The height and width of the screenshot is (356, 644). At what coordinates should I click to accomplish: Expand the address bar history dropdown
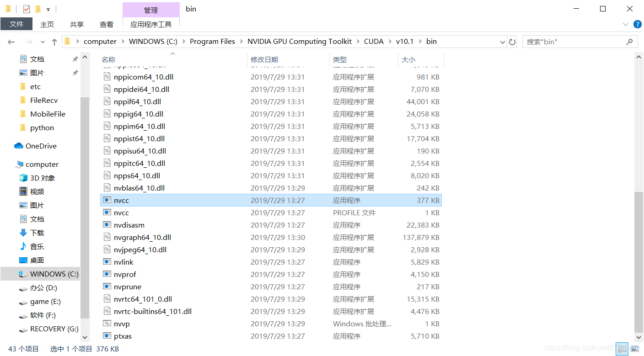[503, 42]
